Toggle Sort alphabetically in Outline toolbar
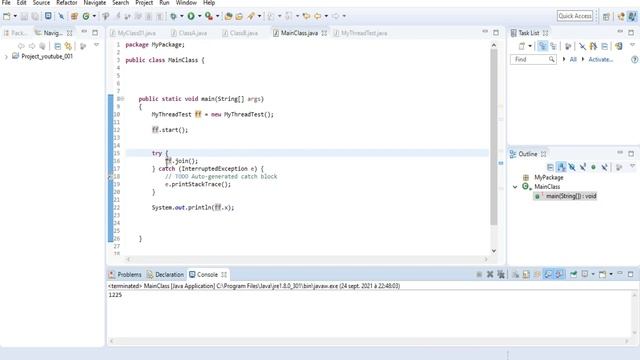Screen dimensions: 640x360 point(561,167)
